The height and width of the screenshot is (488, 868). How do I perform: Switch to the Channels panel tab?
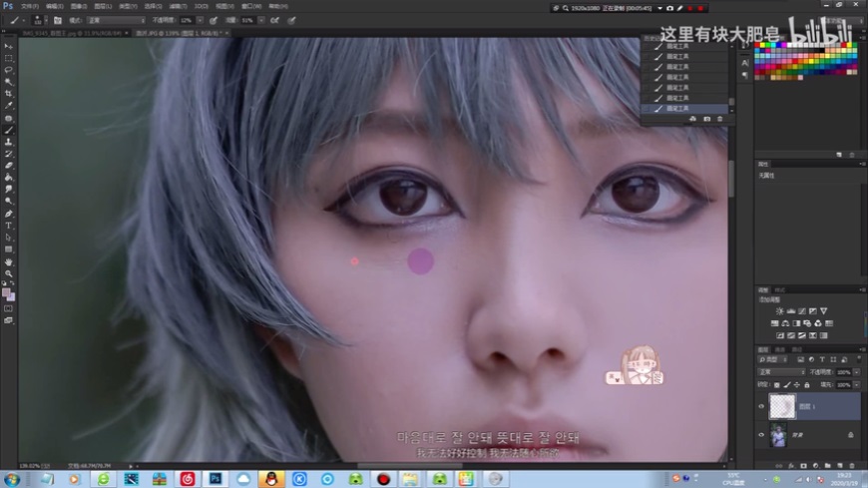coord(780,349)
